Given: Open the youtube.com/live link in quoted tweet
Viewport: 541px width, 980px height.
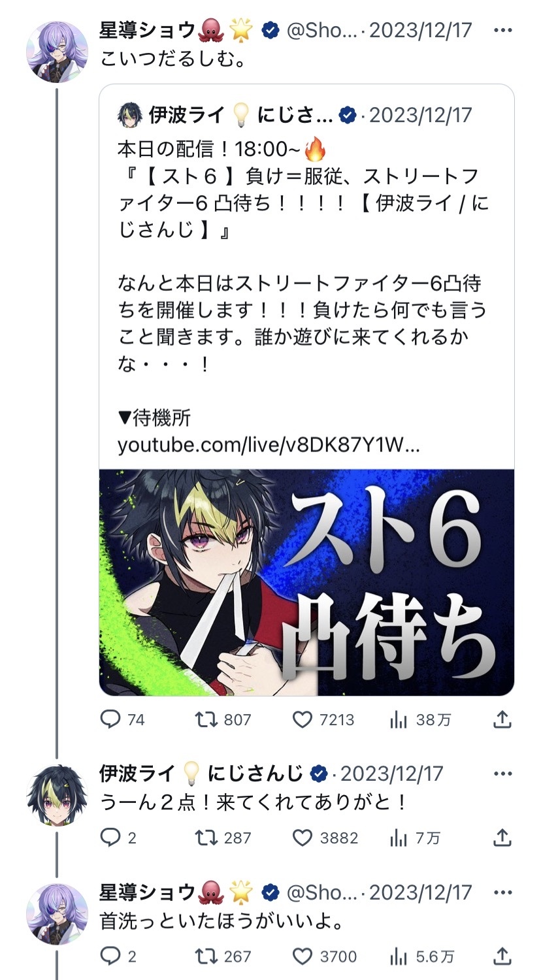Looking at the screenshot, I should pyautogui.click(x=269, y=446).
